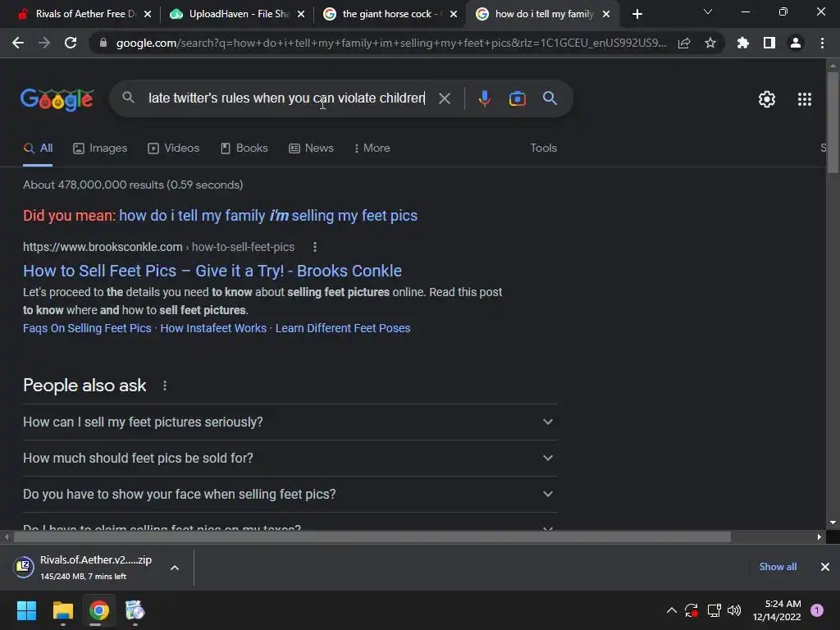The width and height of the screenshot is (840, 630).
Task: Close the downloads bar
Action: click(825, 567)
